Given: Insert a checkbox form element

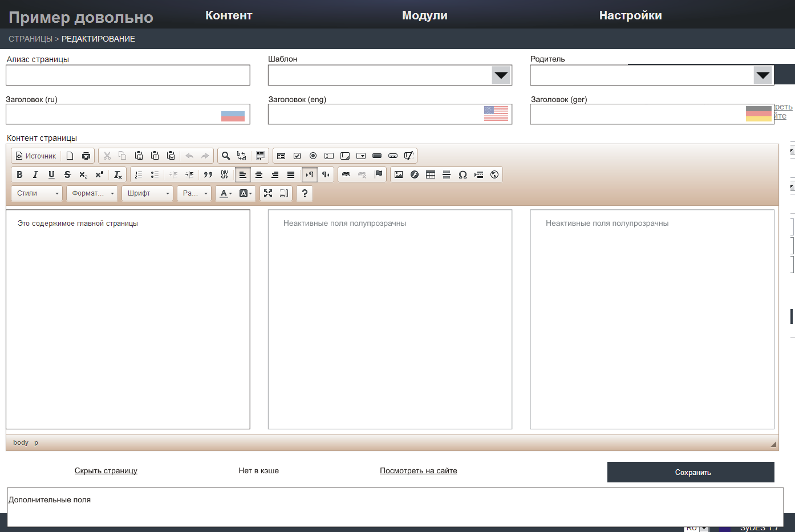Looking at the screenshot, I should point(297,156).
